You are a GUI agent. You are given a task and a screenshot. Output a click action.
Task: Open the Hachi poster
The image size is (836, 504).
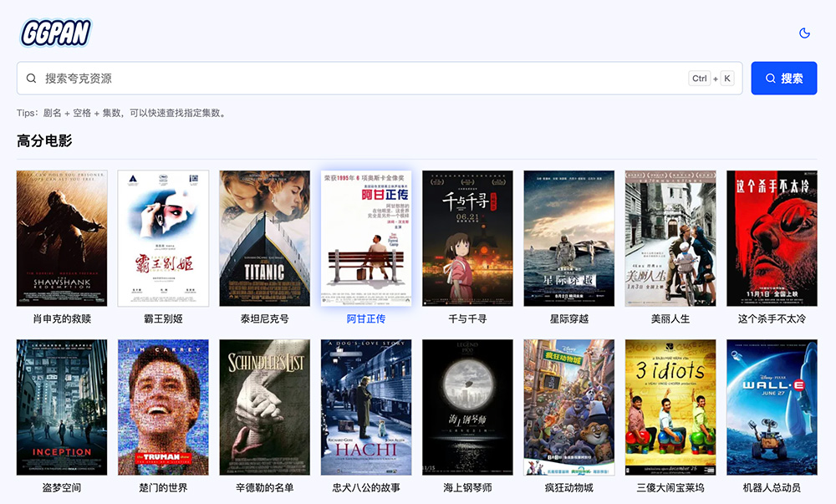tap(366, 407)
